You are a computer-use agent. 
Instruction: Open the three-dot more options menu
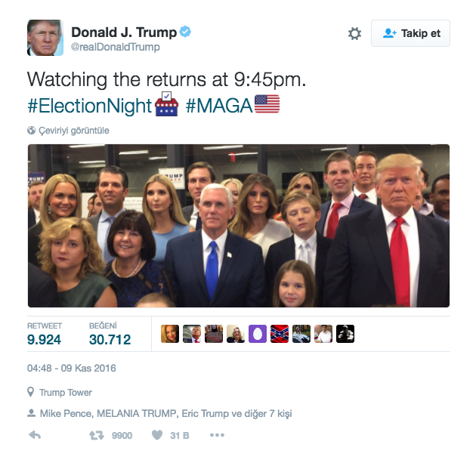click(x=217, y=435)
